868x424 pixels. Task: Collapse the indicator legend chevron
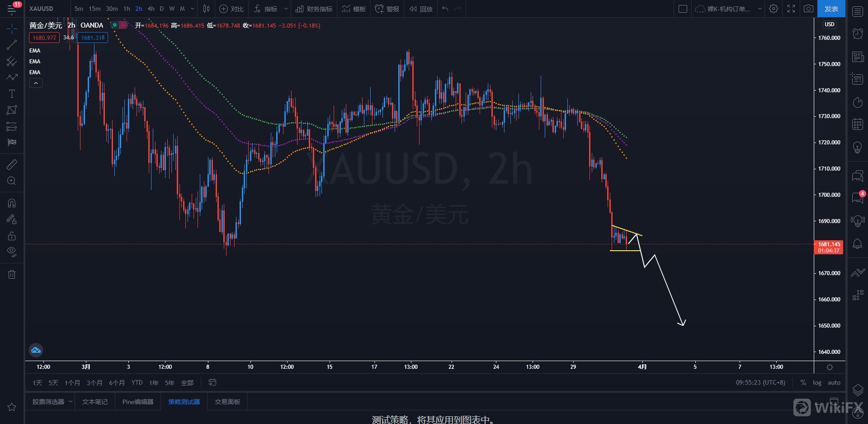36,83
